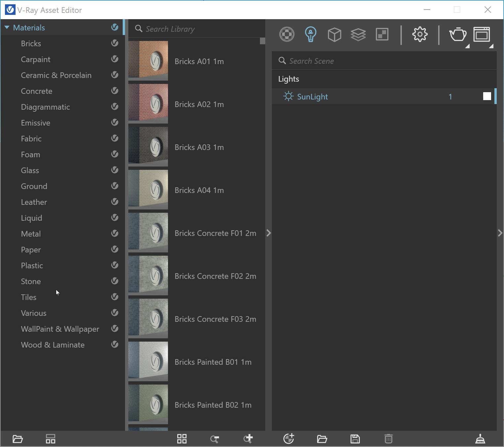The height and width of the screenshot is (447, 504).
Task: Open frame buffer options dropdown arrow
Action: (491, 46)
